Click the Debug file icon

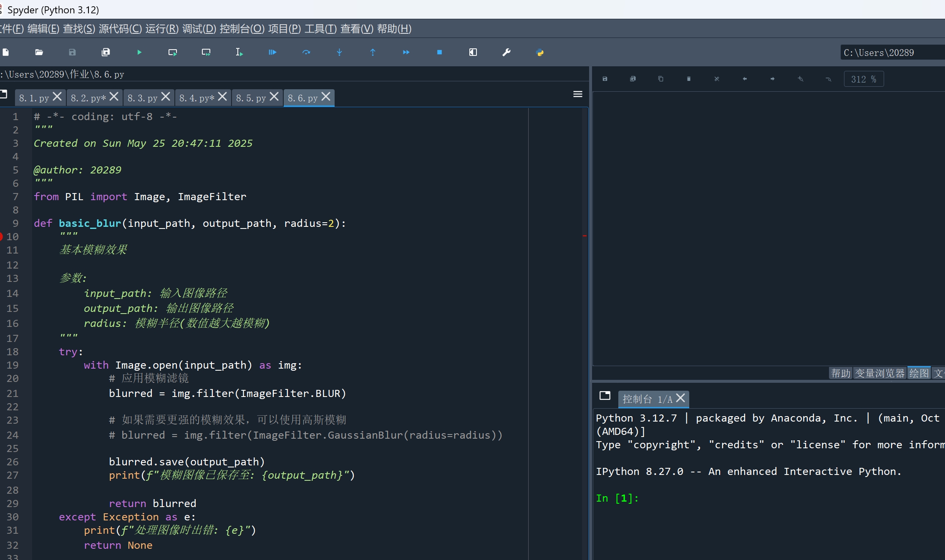tap(272, 52)
